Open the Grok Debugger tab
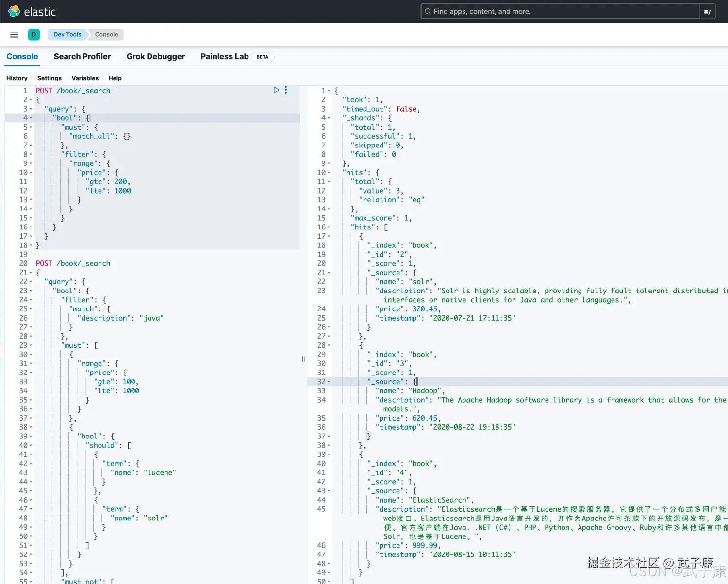 click(x=155, y=57)
